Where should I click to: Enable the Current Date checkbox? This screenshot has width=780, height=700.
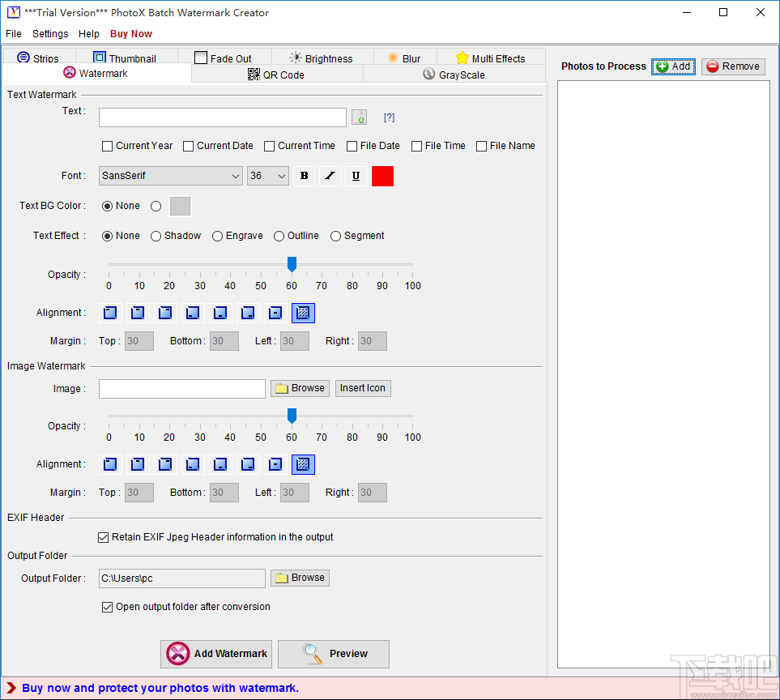189,146
